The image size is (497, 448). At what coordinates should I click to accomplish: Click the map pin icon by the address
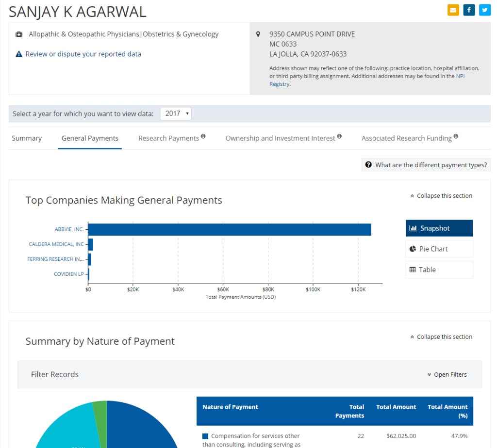pyautogui.click(x=258, y=34)
